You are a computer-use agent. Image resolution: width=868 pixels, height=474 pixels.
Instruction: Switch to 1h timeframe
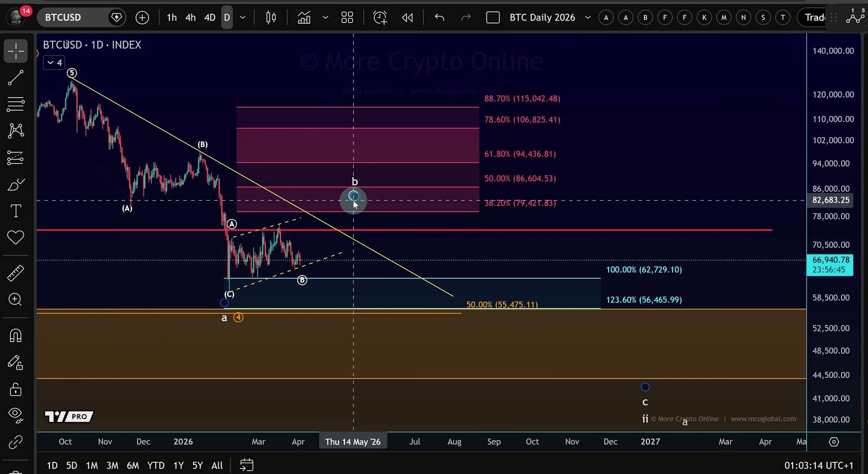click(171, 17)
